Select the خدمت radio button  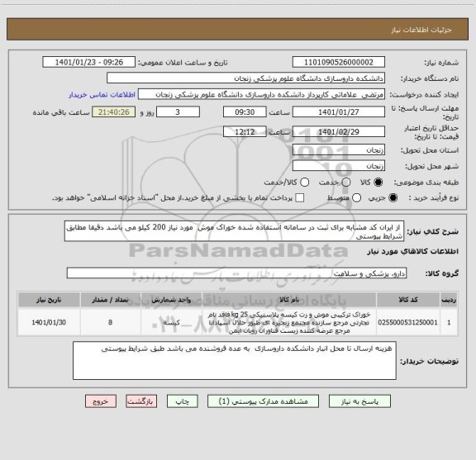(x=346, y=182)
